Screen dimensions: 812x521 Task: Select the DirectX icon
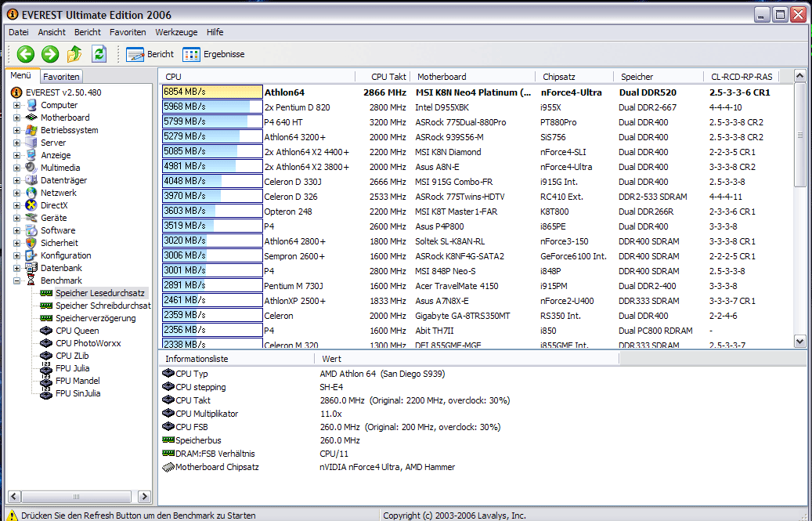pyautogui.click(x=31, y=205)
